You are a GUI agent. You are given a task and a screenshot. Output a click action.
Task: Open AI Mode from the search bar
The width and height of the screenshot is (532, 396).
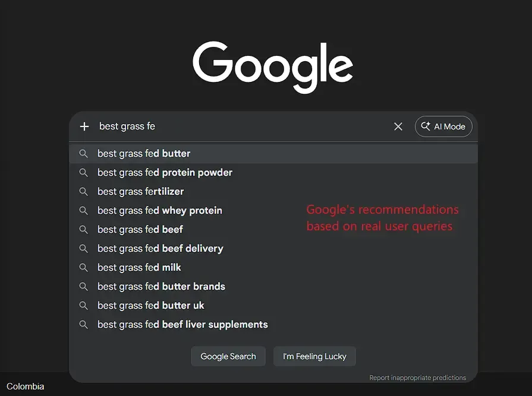click(x=443, y=126)
